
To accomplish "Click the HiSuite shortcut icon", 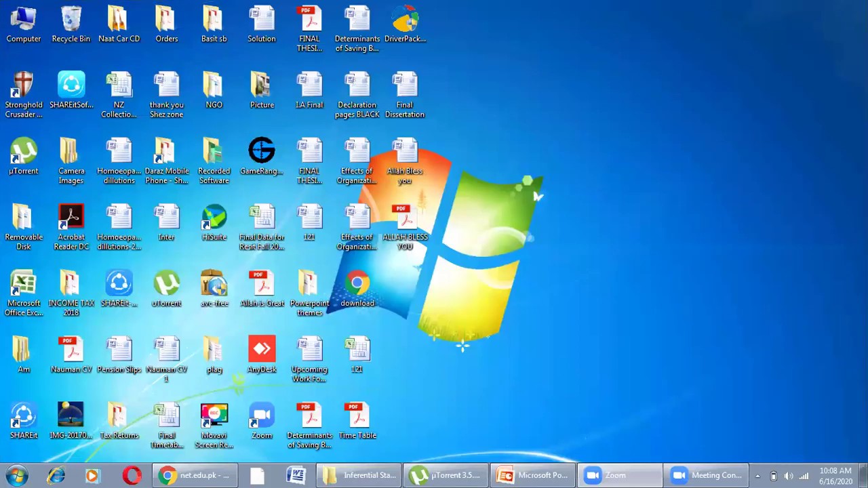I will [x=214, y=223].
